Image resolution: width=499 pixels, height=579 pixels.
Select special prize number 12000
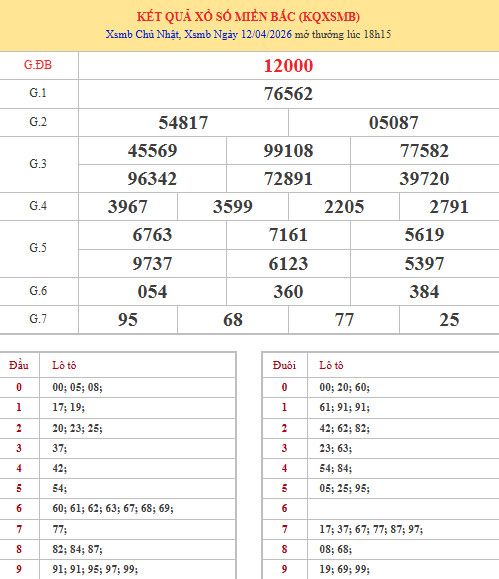coord(288,66)
